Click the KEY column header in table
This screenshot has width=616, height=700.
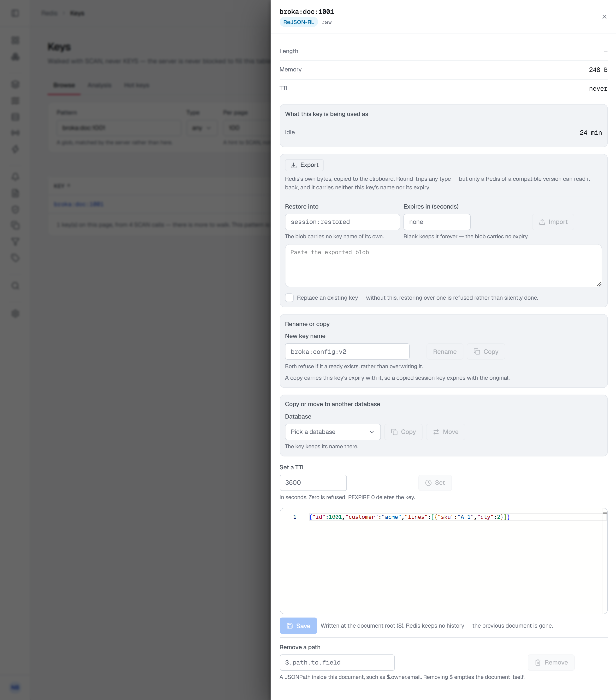point(62,186)
